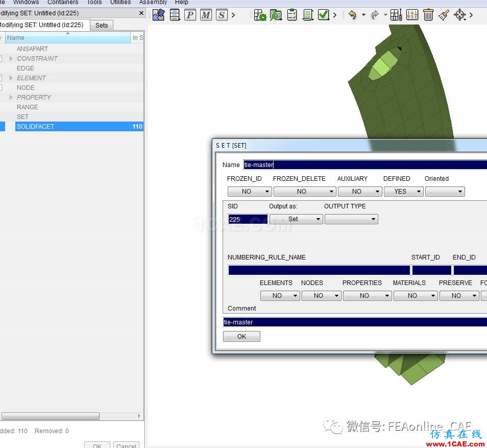This screenshot has width=487, height=448.
Task: Open the Windows menu
Action: 26,3
